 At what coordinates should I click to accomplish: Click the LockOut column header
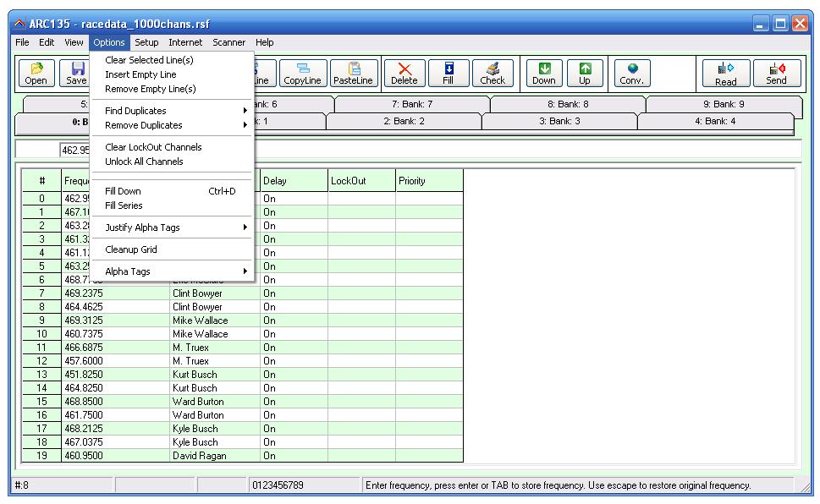(x=361, y=181)
